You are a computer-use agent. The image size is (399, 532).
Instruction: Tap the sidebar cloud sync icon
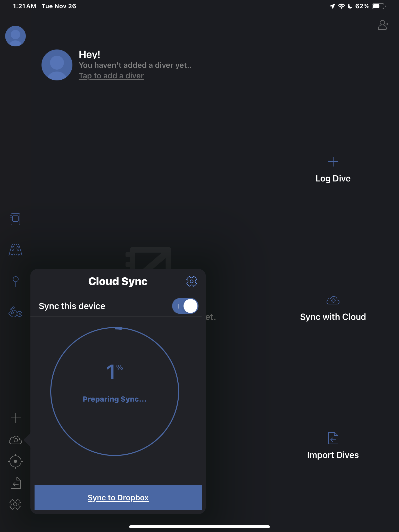(15, 440)
